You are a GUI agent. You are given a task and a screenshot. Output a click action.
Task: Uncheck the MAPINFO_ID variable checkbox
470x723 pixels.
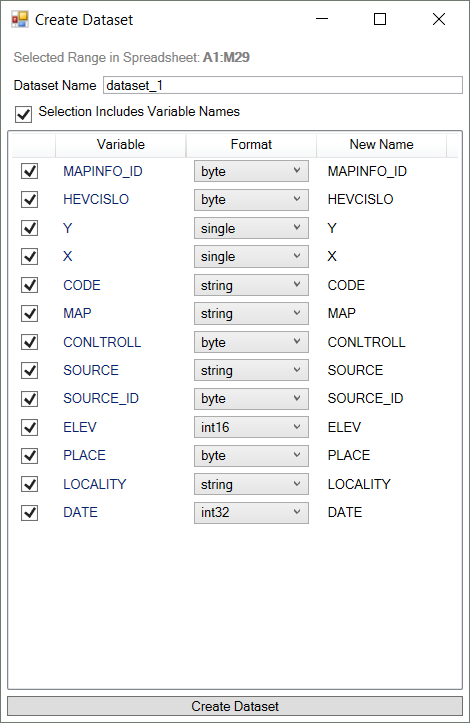point(30,172)
